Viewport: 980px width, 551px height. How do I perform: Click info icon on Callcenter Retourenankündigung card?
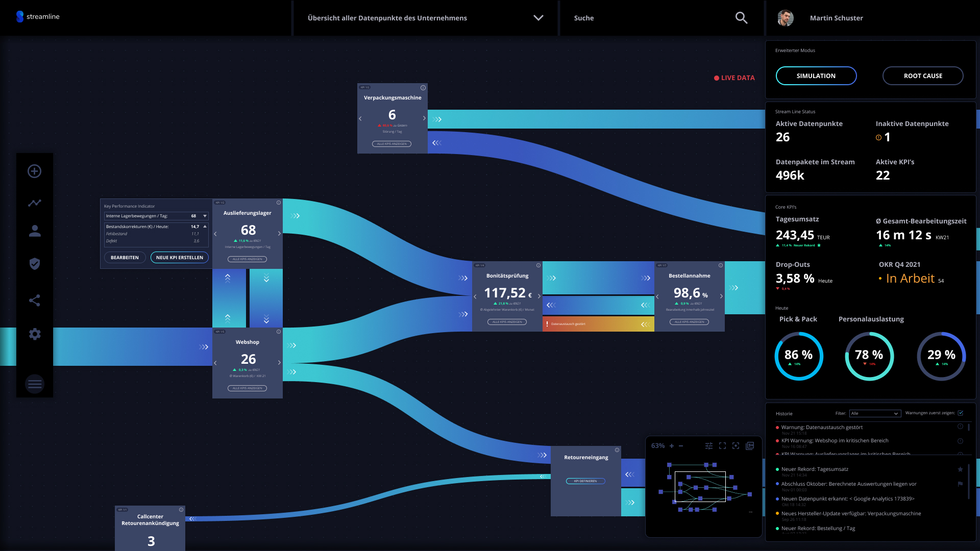[x=181, y=510]
